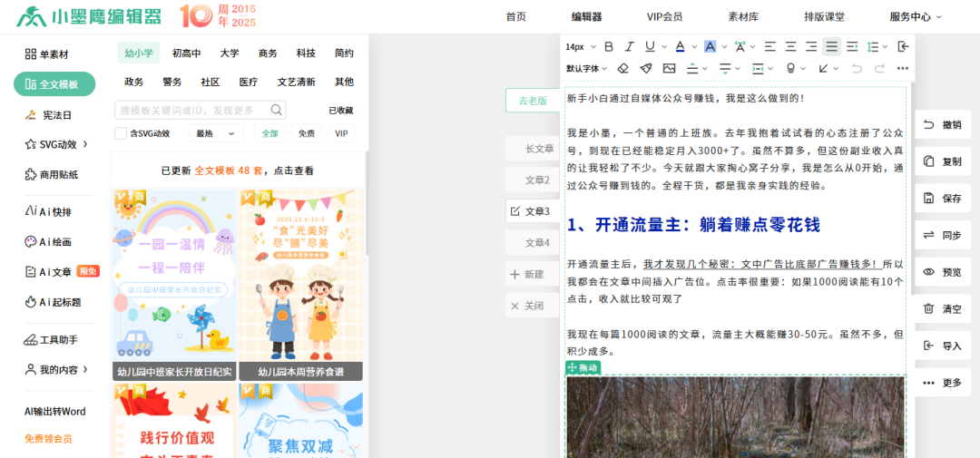Click the first-line indent icon
Image resolution: width=980 pixels, height=458 pixels.
(x=852, y=46)
